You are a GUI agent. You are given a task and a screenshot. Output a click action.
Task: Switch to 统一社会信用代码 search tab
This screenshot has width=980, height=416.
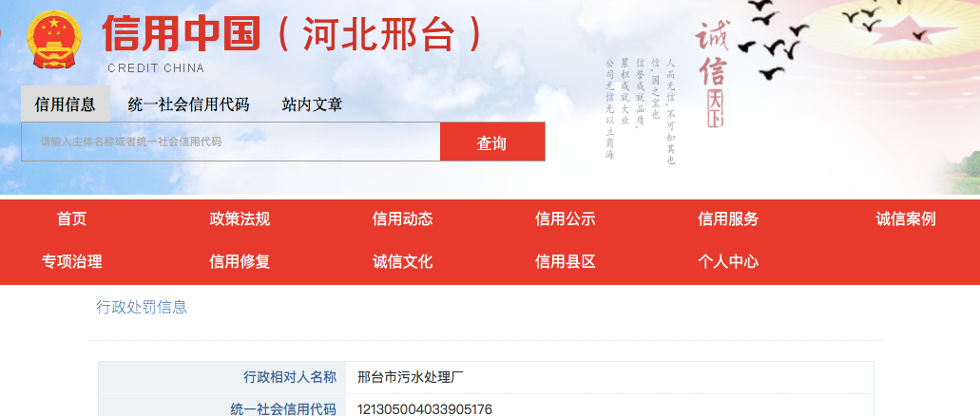[188, 104]
